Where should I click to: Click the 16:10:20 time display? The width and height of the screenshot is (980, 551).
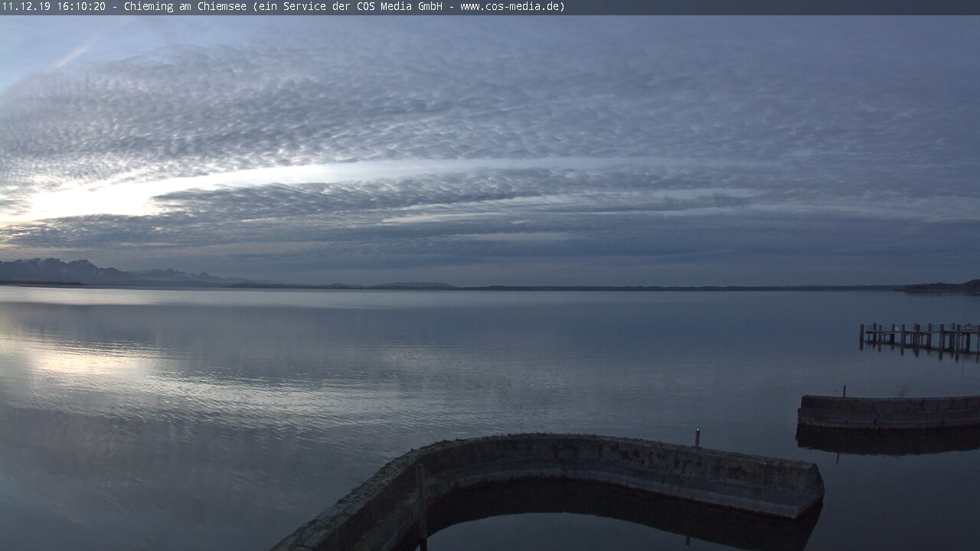point(80,7)
